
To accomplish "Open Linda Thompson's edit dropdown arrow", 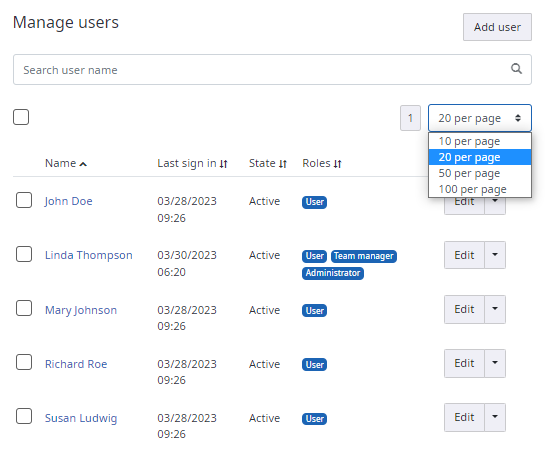I will pos(495,255).
